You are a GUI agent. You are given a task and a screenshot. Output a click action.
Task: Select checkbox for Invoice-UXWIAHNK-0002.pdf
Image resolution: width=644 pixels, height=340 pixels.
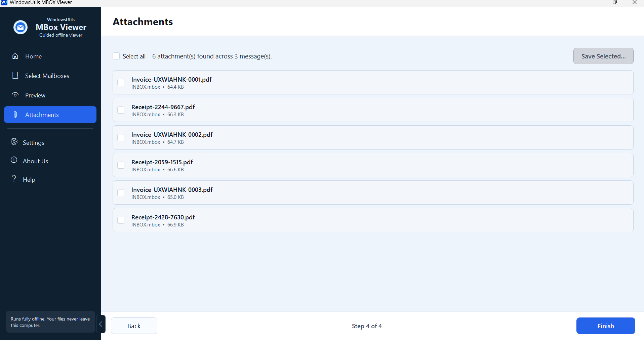(121, 137)
